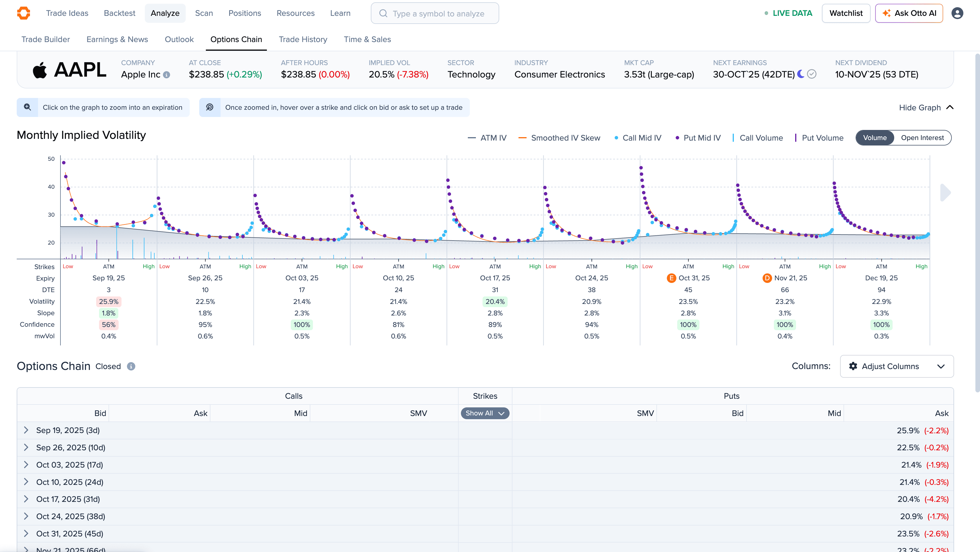The width and height of the screenshot is (980, 552).
Task: Click the right chart scroll arrow
Action: (945, 193)
